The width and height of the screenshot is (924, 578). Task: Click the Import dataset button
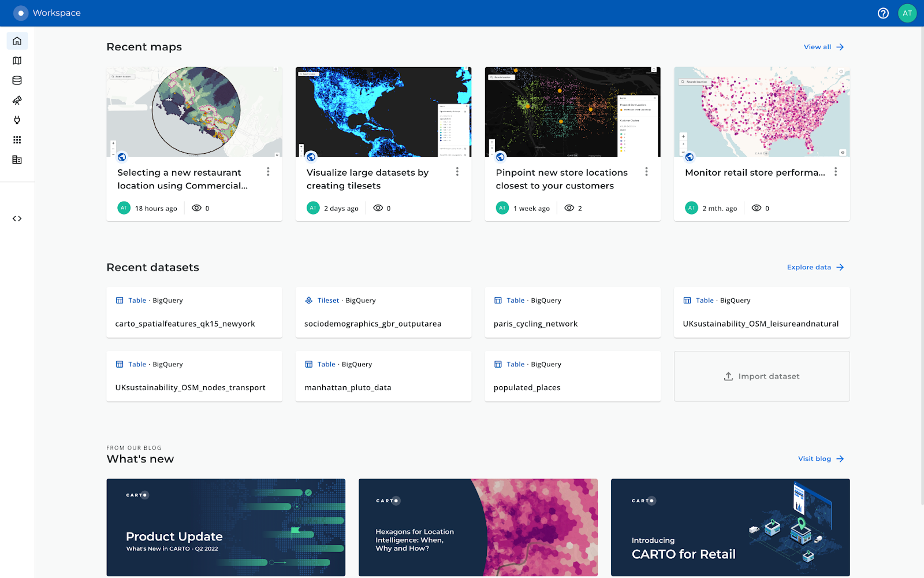(761, 376)
